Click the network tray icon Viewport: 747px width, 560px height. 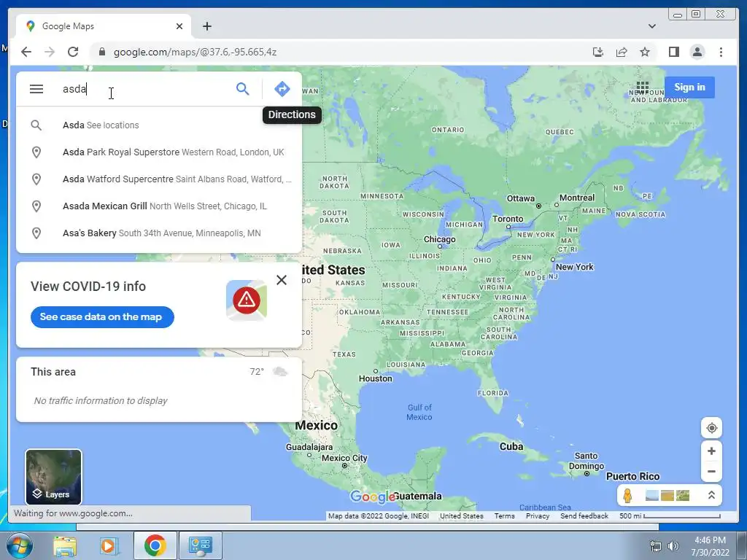[656, 546]
